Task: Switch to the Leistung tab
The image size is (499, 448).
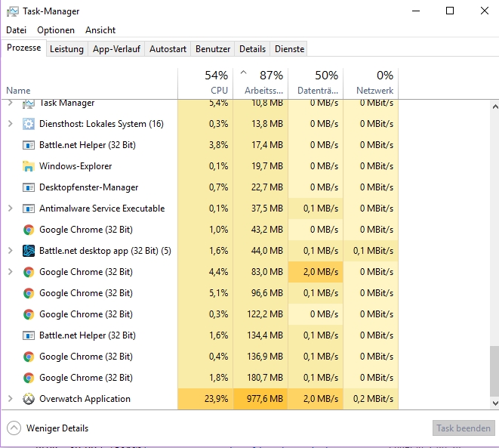Action: click(x=66, y=49)
